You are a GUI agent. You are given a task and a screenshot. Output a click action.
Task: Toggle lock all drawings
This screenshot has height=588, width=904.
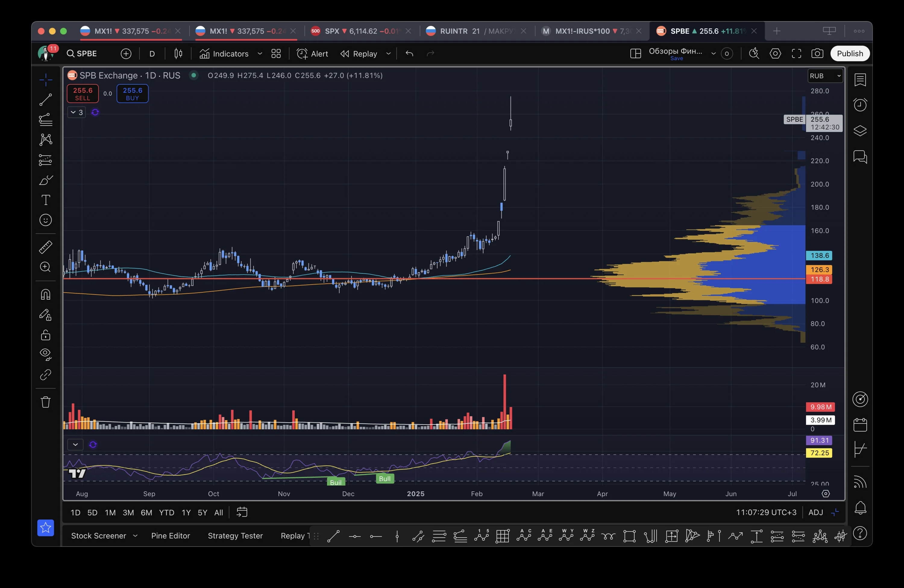pos(46,335)
